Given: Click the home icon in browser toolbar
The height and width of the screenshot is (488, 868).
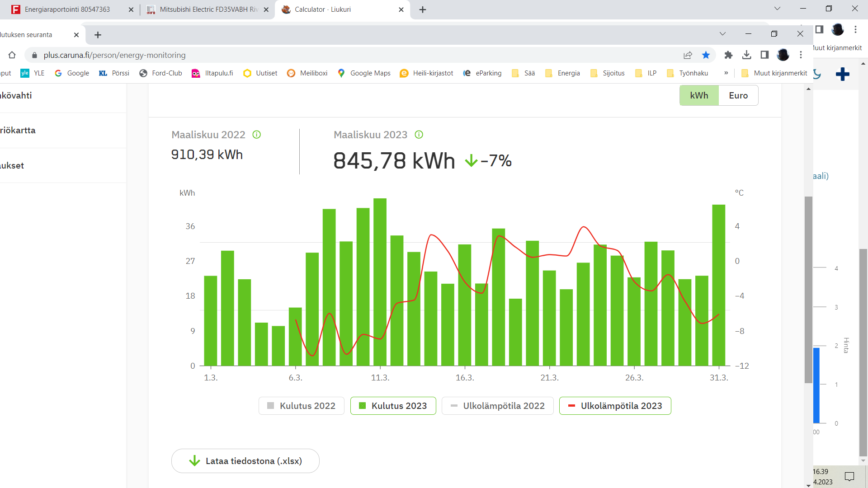Looking at the screenshot, I should [12, 55].
